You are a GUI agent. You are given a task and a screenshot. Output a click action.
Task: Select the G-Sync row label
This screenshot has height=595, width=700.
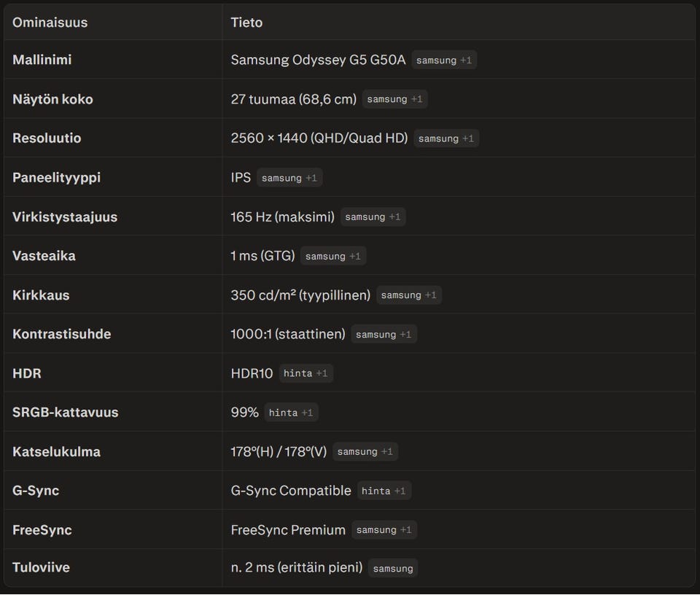pos(36,491)
